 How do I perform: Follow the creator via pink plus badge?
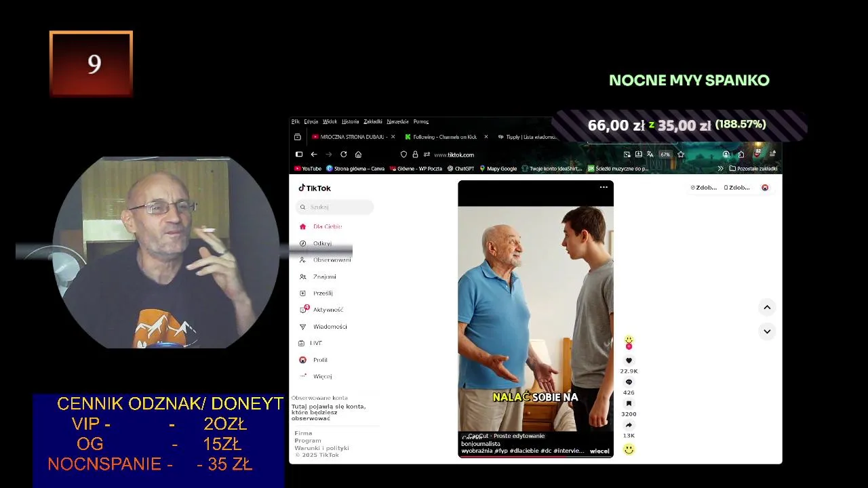pyautogui.click(x=629, y=346)
